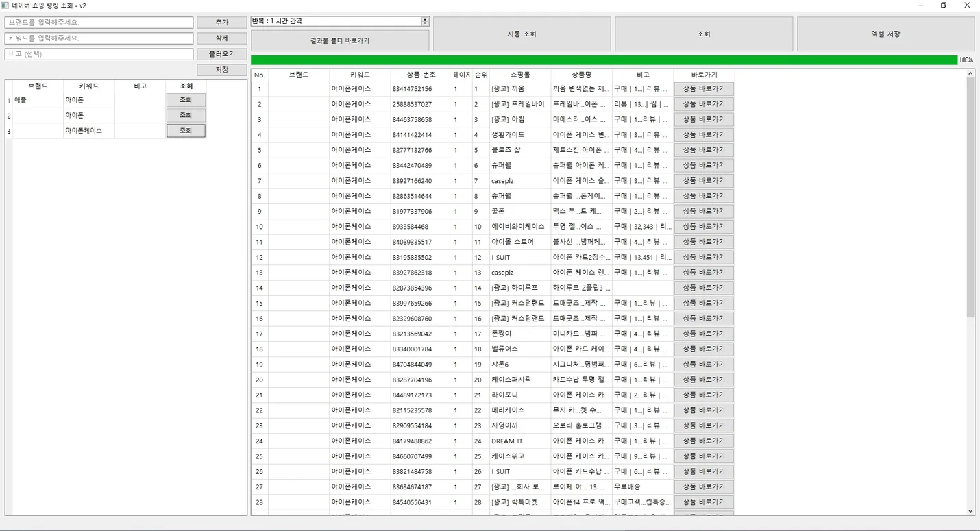The height and width of the screenshot is (531, 980).
Task: Open 상품 바로가기 for 생활가이드 row
Action: (x=704, y=134)
